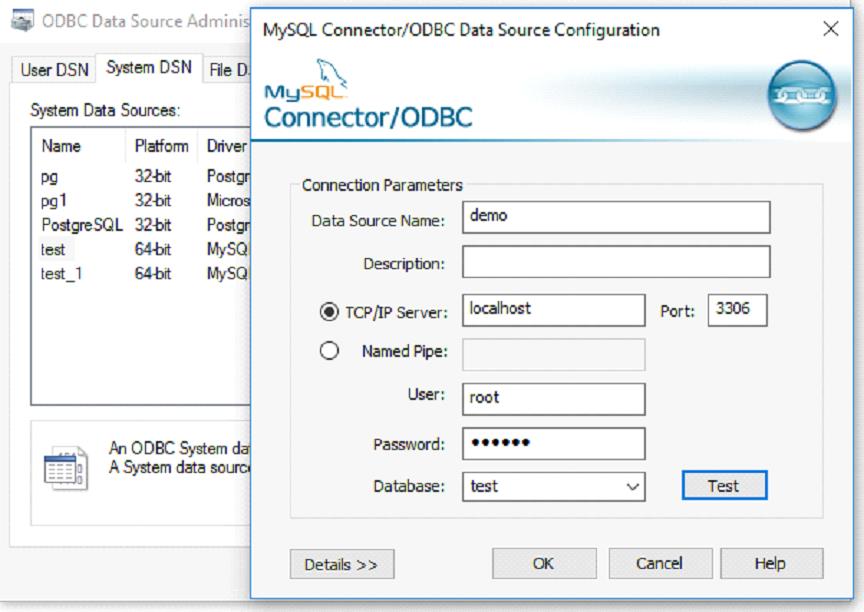Click the 64-bit platform cell of test_1
Viewport: 864px width, 612px height.
click(153, 274)
